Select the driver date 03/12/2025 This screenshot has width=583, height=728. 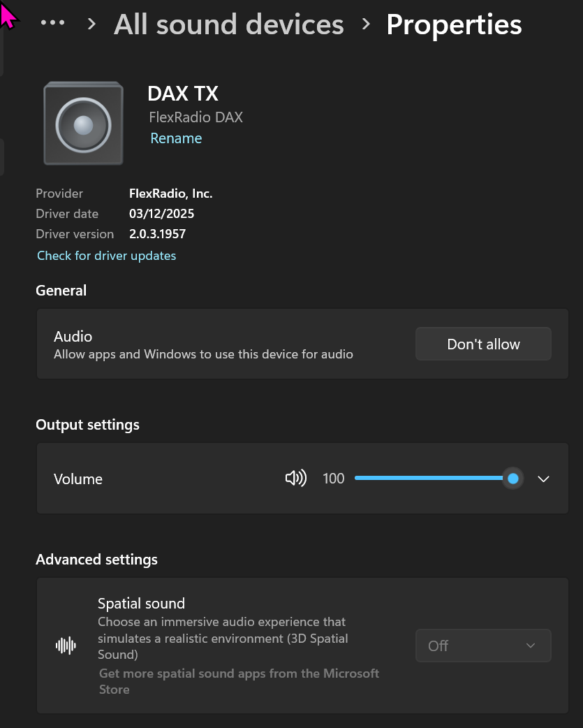pos(161,214)
